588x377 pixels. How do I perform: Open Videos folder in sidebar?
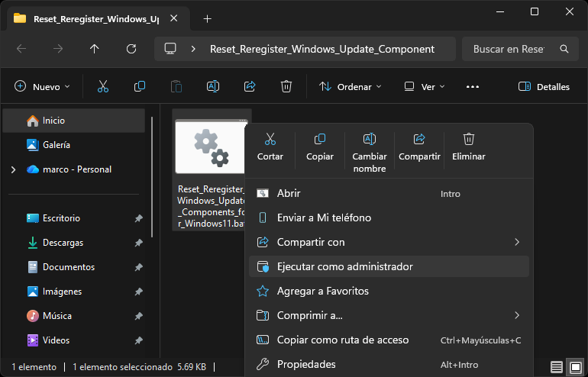(x=73, y=340)
